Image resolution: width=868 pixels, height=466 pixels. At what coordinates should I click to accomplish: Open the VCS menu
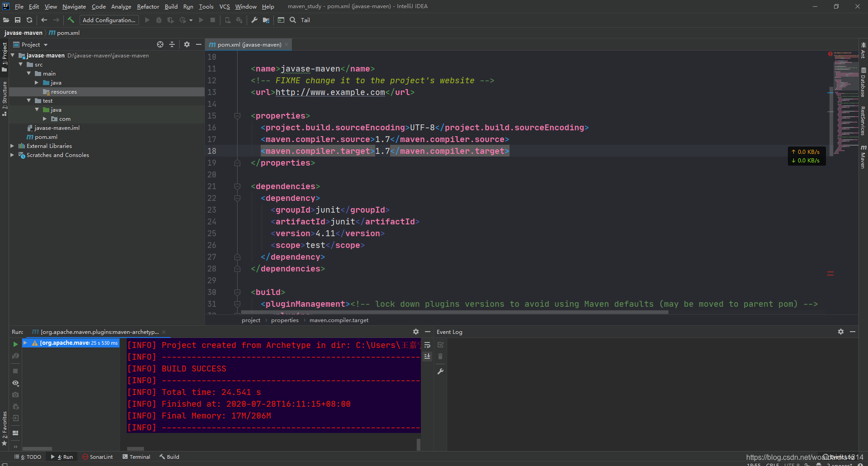pos(224,6)
